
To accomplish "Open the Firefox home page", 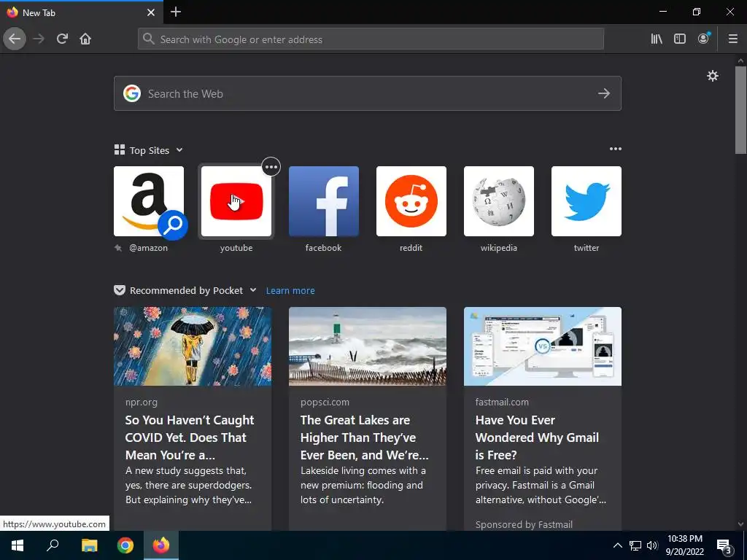I will pyautogui.click(x=85, y=39).
